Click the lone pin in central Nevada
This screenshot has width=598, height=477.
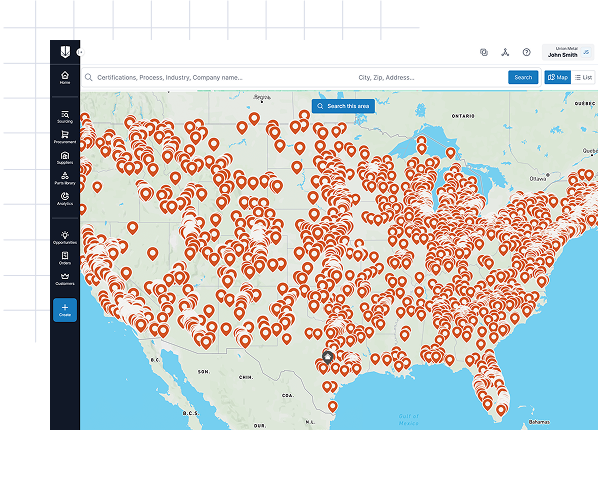pyautogui.click(x=153, y=254)
